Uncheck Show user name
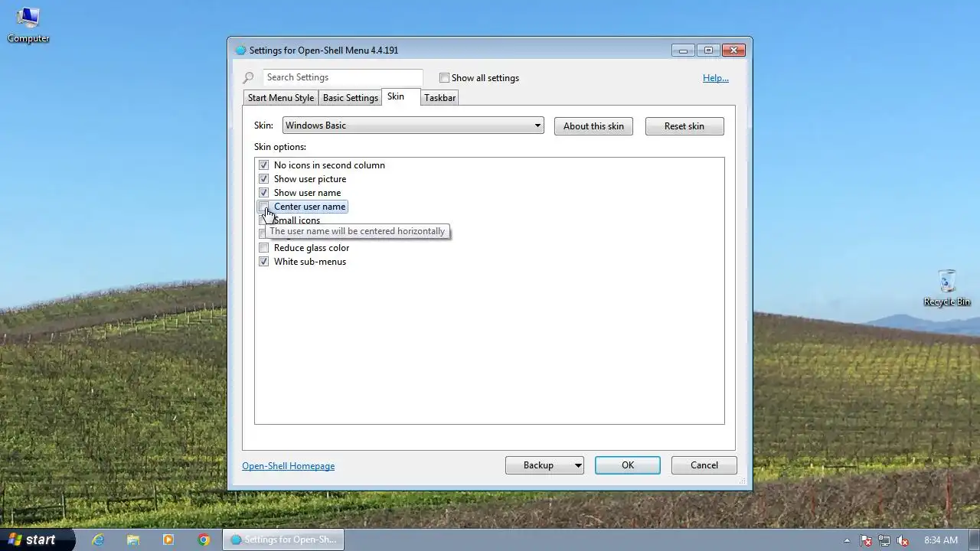This screenshot has height=551, width=980. 263,193
